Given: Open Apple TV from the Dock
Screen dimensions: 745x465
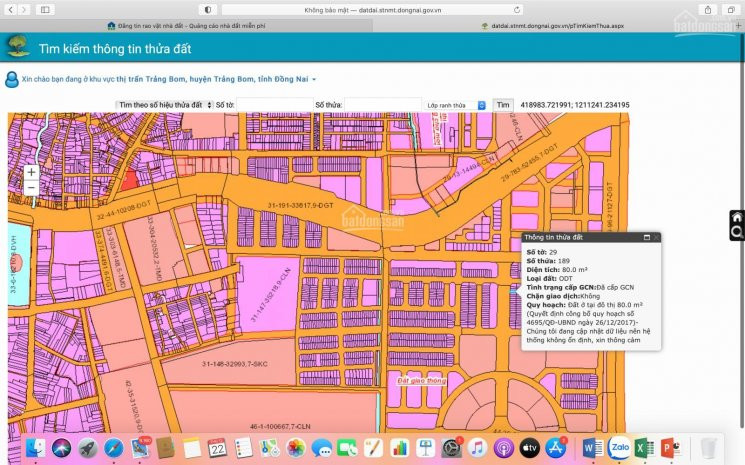Looking at the screenshot, I should pos(529,448).
